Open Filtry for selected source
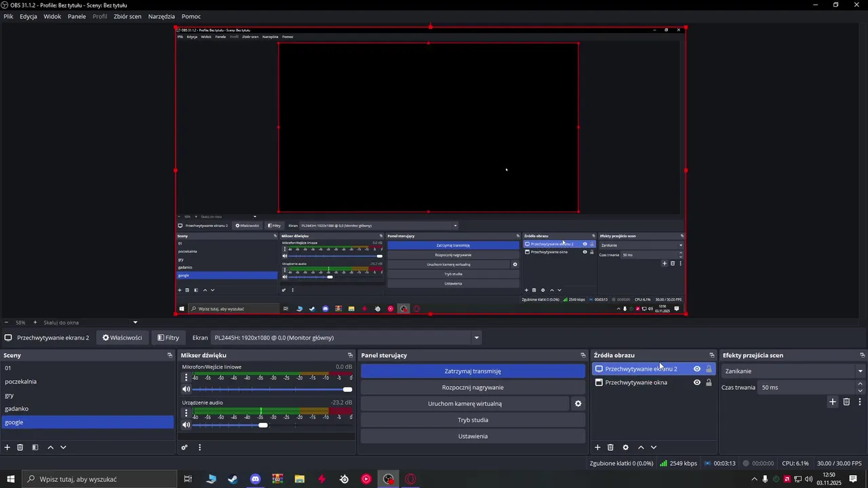The width and height of the screenshot is (868, 488). [x=168, y=338]
